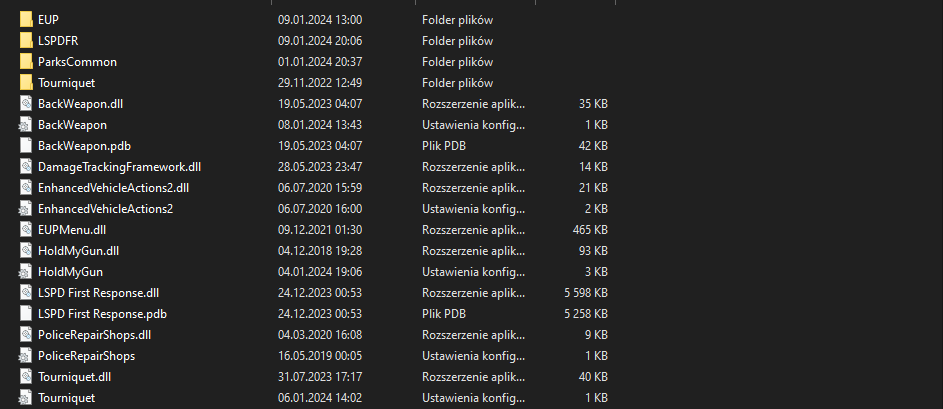Select the EnhancedVehicleActions2 configuration file name
Viewport: 943px width, 409px height.
click(x=105, y=209)
